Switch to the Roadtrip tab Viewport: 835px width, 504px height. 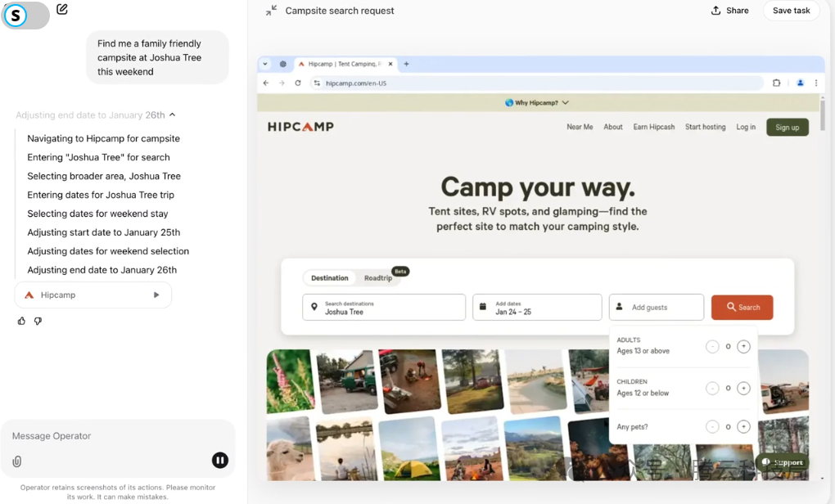tap(378, 278)
